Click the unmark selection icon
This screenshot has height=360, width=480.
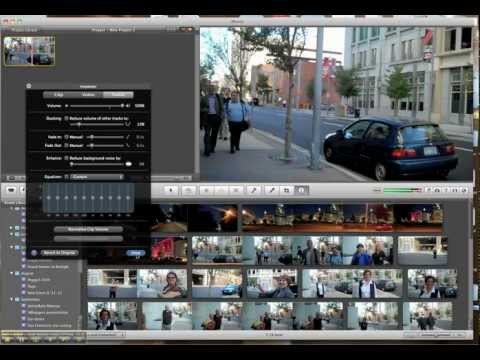click(x=221, y=190)
